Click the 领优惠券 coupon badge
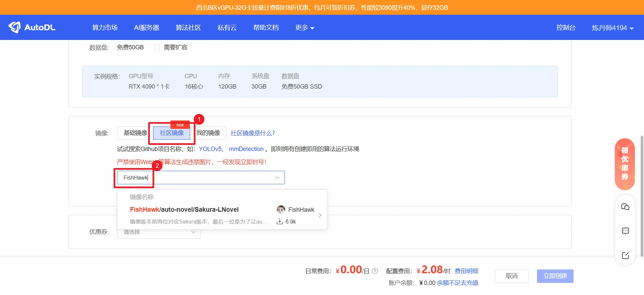The image size is (644, 295). (625, 164)
